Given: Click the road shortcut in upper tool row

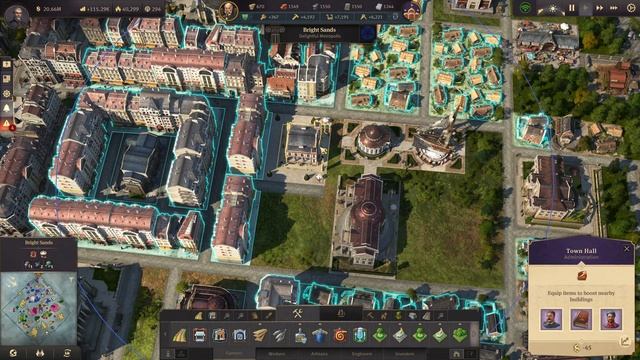Looking at the screenshot, I should (x=198, y=316).
